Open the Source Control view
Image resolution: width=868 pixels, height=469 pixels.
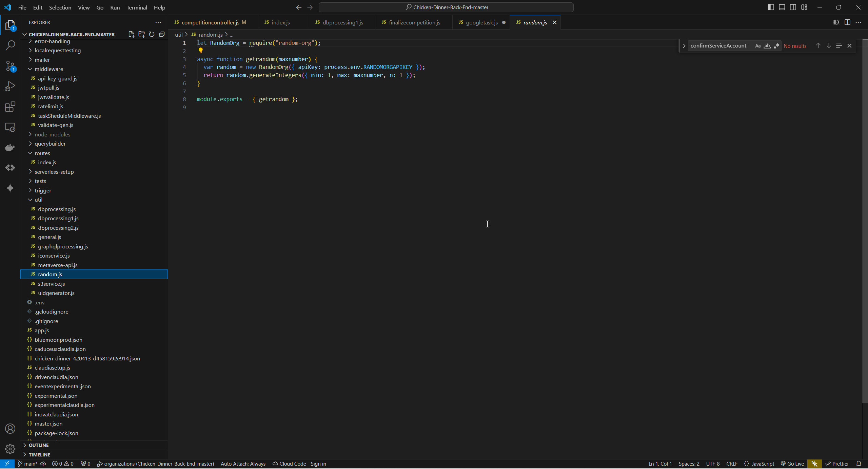click(10, 66)
